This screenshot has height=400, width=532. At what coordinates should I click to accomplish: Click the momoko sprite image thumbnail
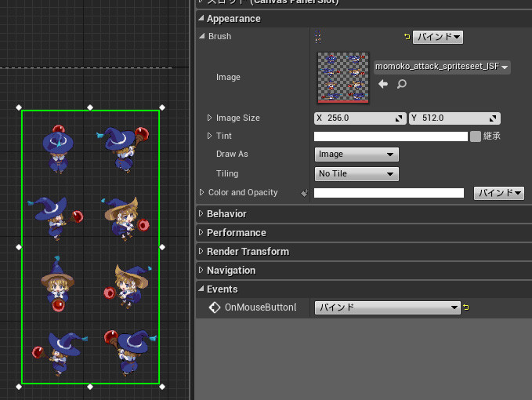coord(343,78)
